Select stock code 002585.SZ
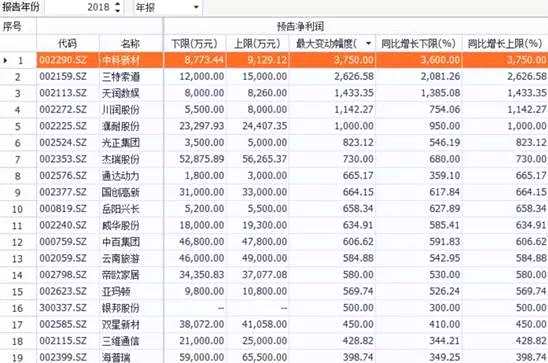The height and width of the screenshot is (363, 548). click(63, 325)
